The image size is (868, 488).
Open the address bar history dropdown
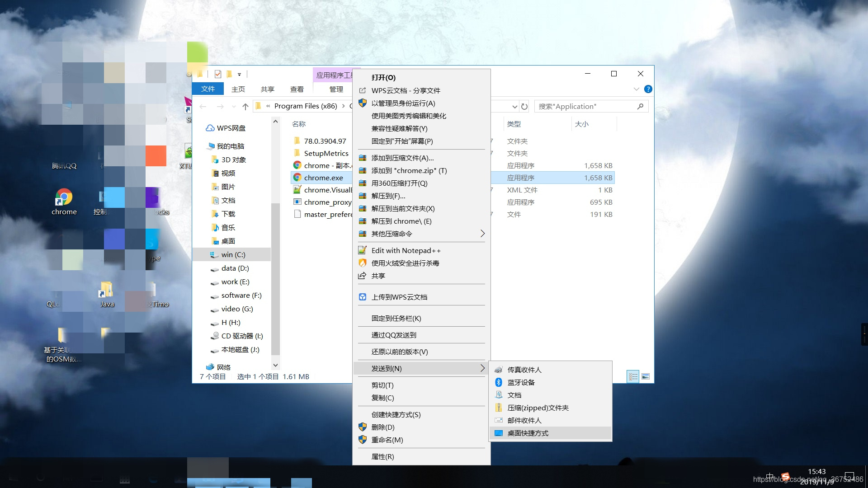[514, 107]
